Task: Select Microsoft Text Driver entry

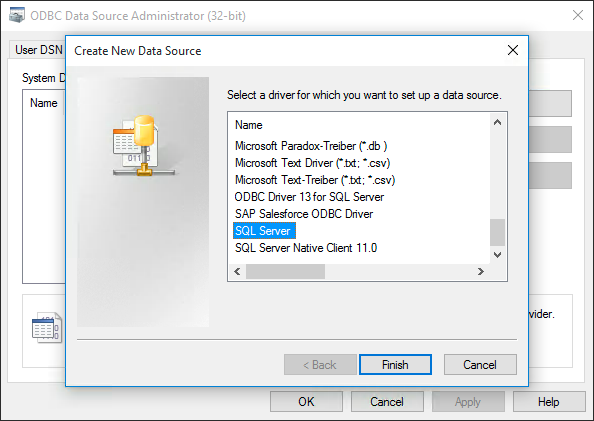Action: (x=313, y=163)
